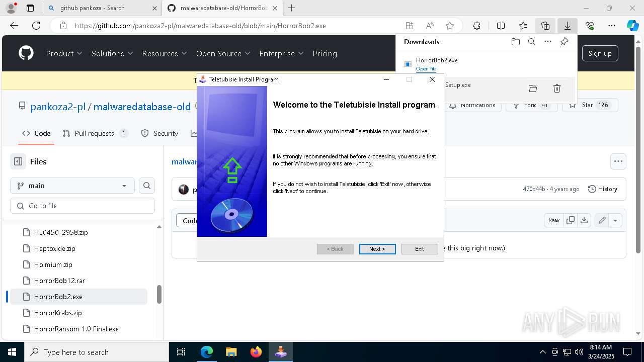The image size is (644, 362).
Task: Open file History link
Action: point(603,189)
